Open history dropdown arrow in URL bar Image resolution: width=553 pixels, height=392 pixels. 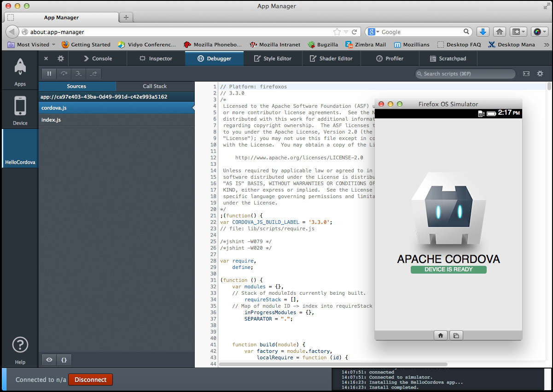point(346,32)
